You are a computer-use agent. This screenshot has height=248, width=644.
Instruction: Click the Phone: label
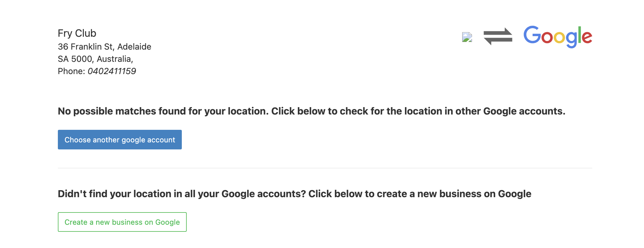(x=71, y=71)
